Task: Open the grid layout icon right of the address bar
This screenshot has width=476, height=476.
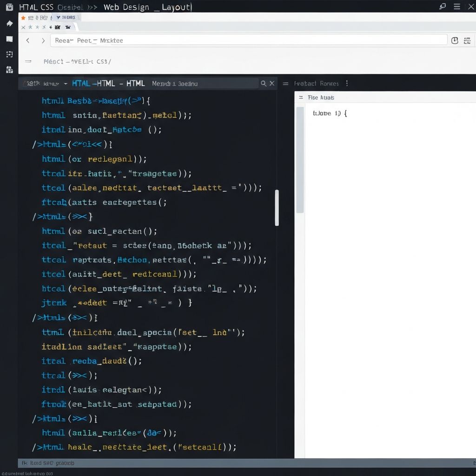Action: point(467,40)
